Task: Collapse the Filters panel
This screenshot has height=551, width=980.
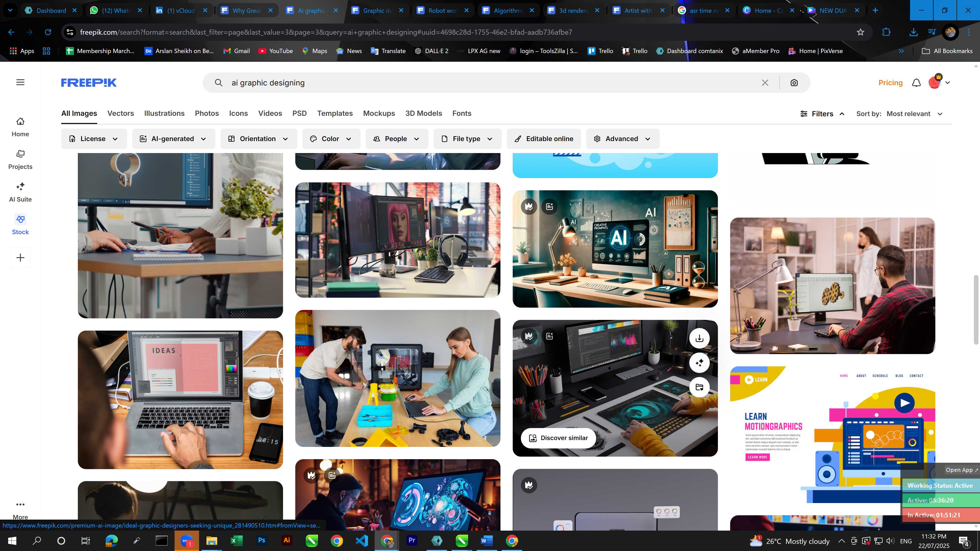Action: pyautogui.click(x=823, y=114)
